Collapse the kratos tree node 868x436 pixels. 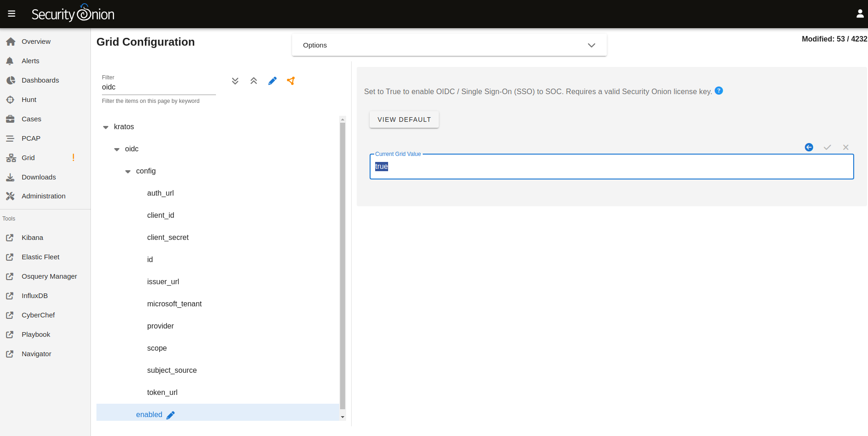coord(106,127)
